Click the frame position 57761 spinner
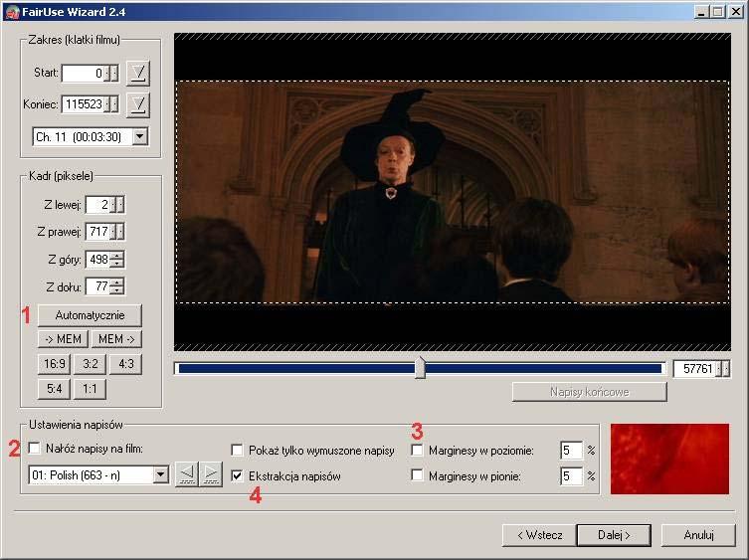 (723, 368)
